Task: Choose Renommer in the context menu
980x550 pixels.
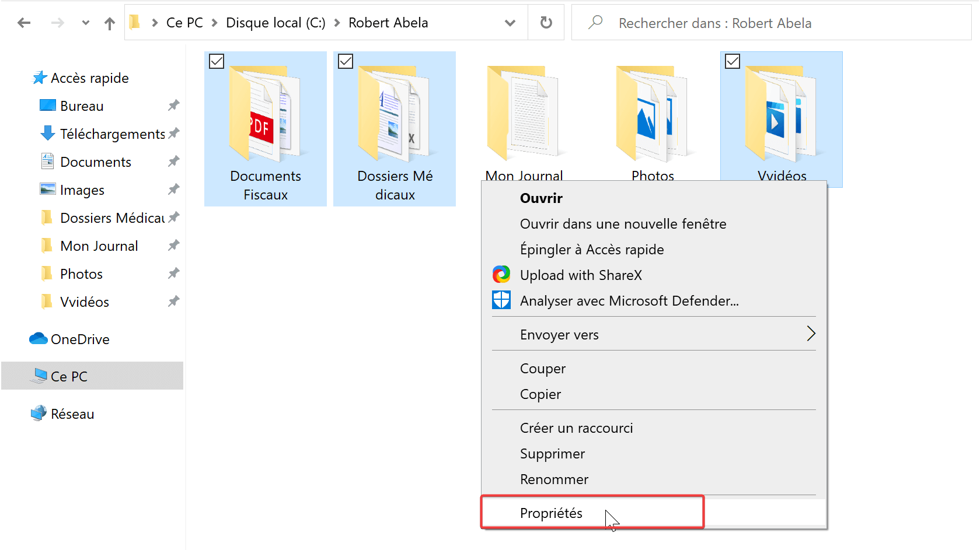Action: click(x=553, y=479)
